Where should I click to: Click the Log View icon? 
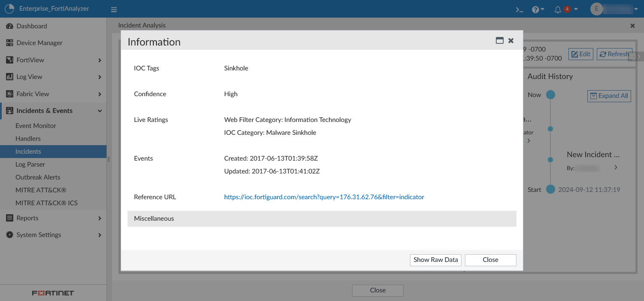pos(9,77)
